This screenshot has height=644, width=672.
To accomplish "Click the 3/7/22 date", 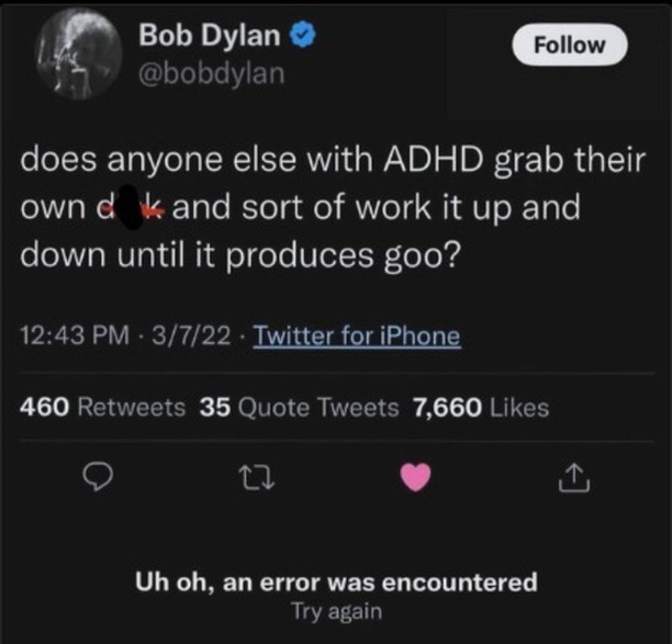I will coord(190,337).
